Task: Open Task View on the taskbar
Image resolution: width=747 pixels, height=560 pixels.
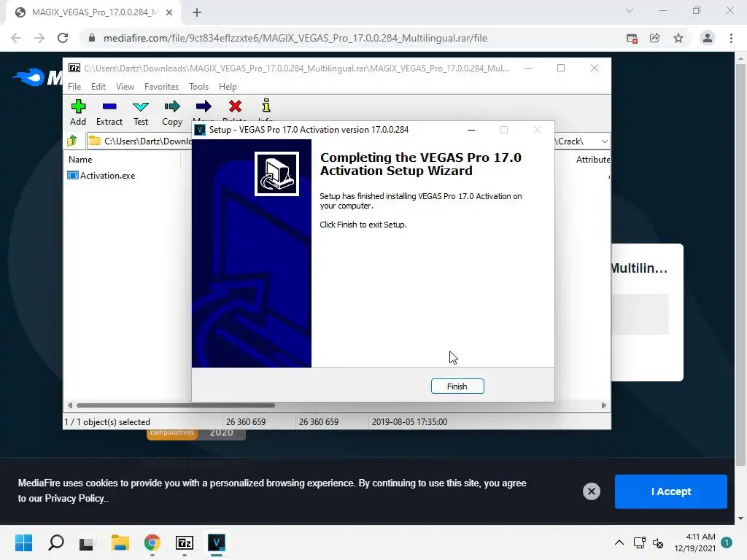Action: point(88,542)
